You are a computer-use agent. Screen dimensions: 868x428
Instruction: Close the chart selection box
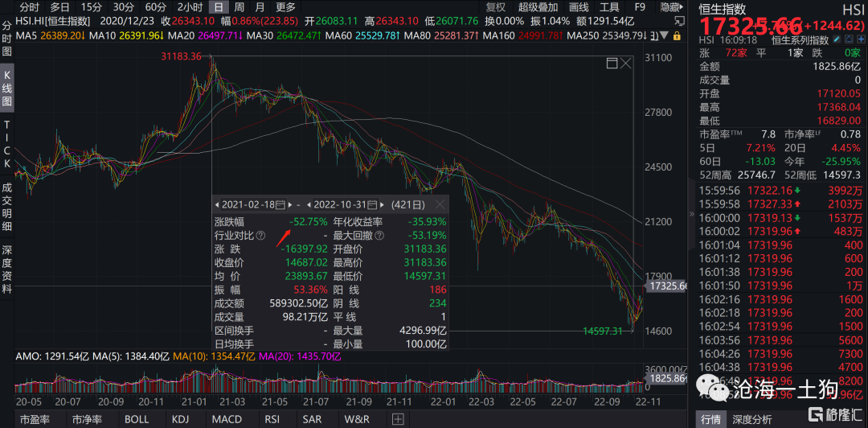(x=625, y=64)
